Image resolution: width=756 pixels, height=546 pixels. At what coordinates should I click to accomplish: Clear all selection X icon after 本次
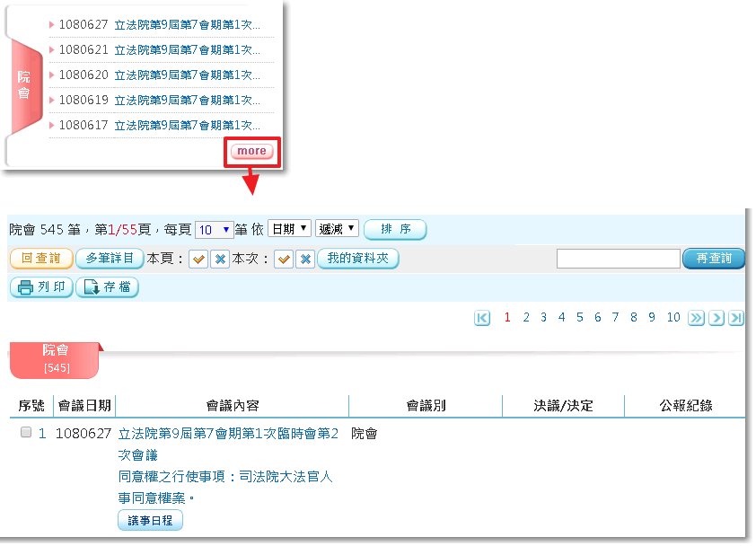pos(305,260)
